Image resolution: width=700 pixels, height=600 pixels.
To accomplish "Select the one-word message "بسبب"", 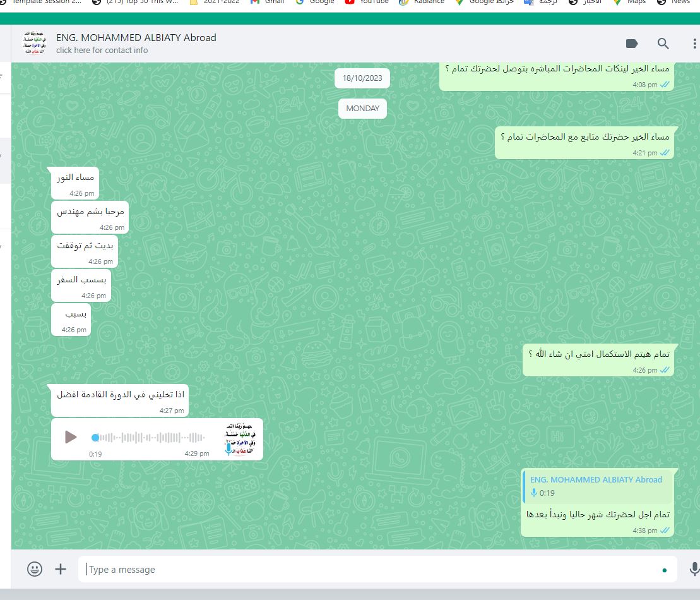I will pyautogui.click(x=71, y=320).
